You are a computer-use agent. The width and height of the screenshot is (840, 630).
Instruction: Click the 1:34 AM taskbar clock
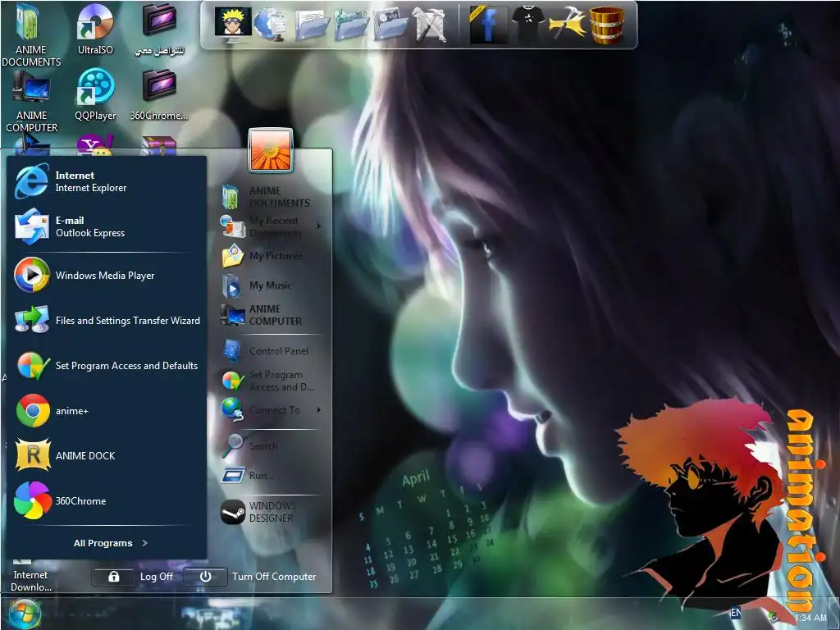click(x=810, y=618)
